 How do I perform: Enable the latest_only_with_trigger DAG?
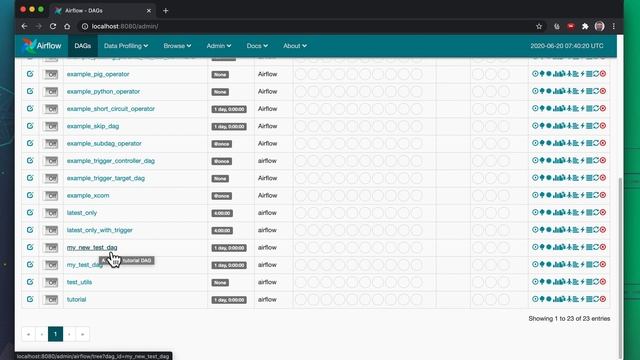(51, 230)
